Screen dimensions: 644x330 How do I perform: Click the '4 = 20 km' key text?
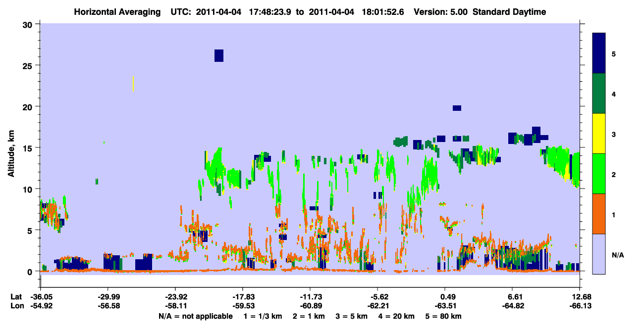[398, 316]
